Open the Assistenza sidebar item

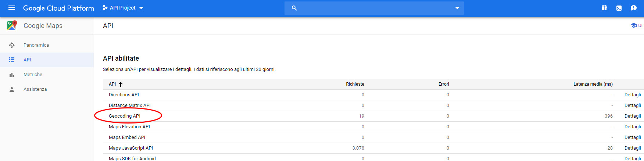[47, 89]
